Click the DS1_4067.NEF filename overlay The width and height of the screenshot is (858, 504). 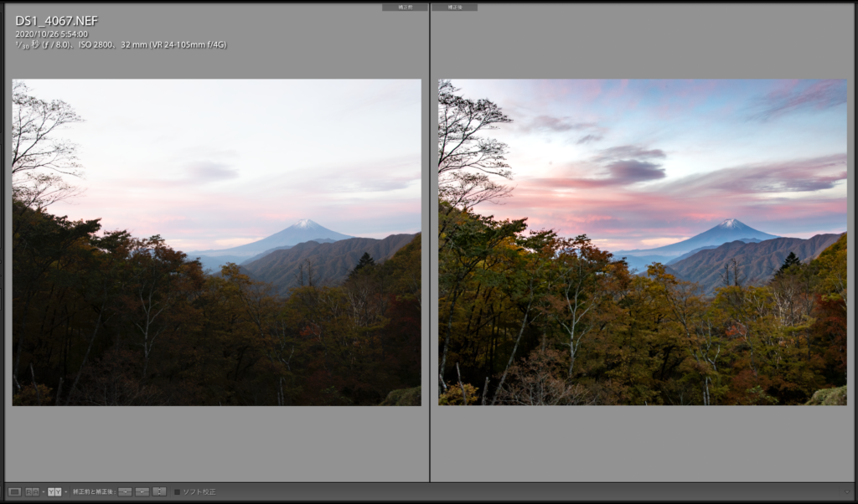[55, 20]
